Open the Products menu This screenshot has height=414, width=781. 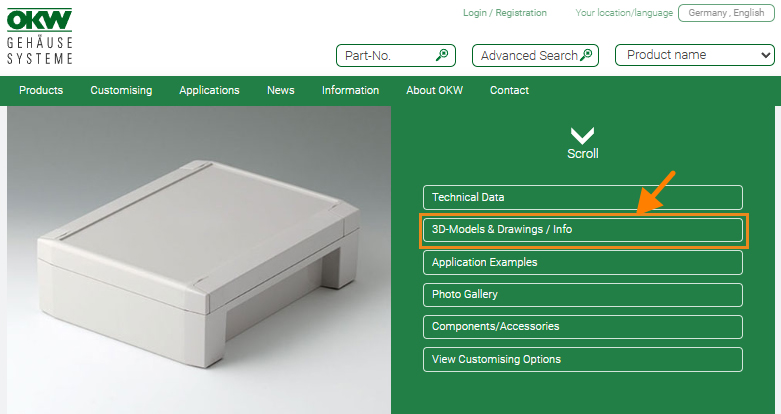click(41, 90)
